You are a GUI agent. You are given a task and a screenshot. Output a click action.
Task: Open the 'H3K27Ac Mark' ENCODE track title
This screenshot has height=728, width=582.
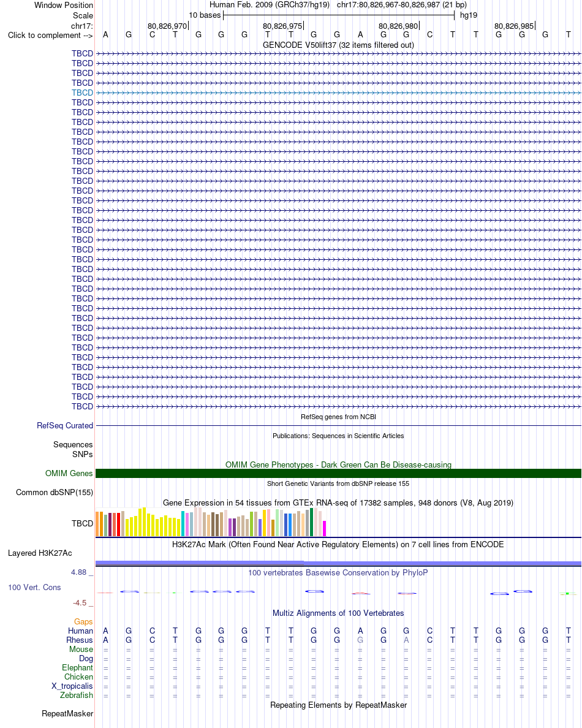click(338, 544)
